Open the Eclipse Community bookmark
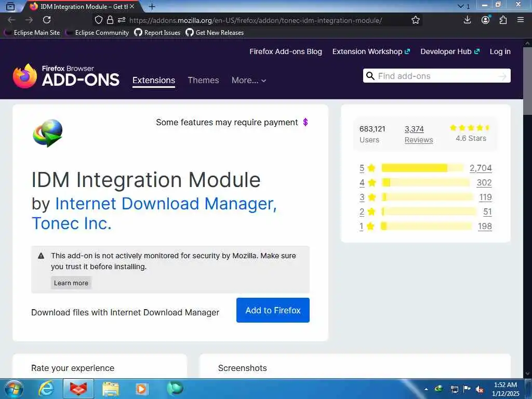 pos(98,33)
